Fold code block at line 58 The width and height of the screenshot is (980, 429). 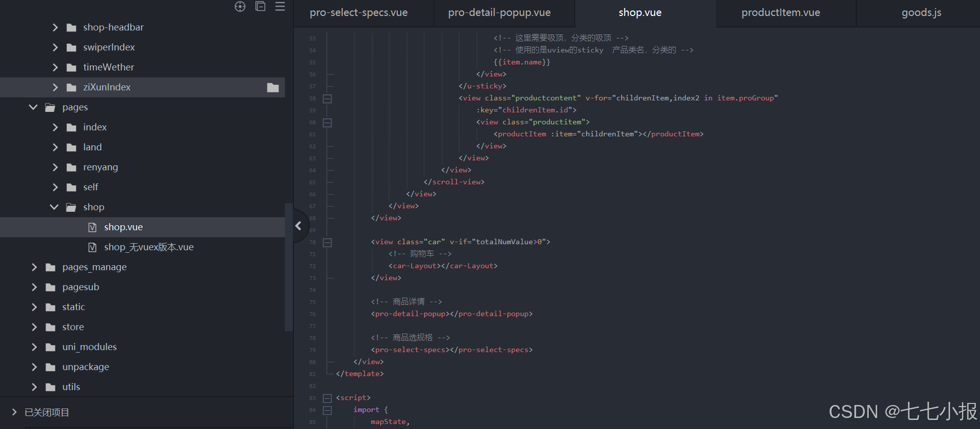pos(327,98)
